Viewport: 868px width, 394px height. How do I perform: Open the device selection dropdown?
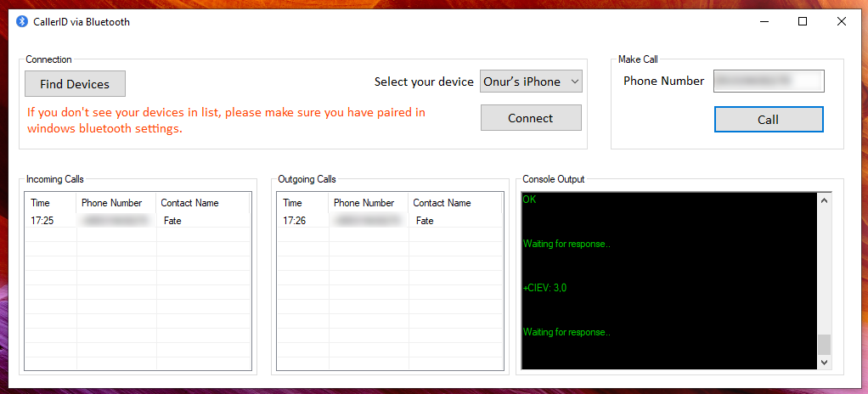(x=531, y=82)
